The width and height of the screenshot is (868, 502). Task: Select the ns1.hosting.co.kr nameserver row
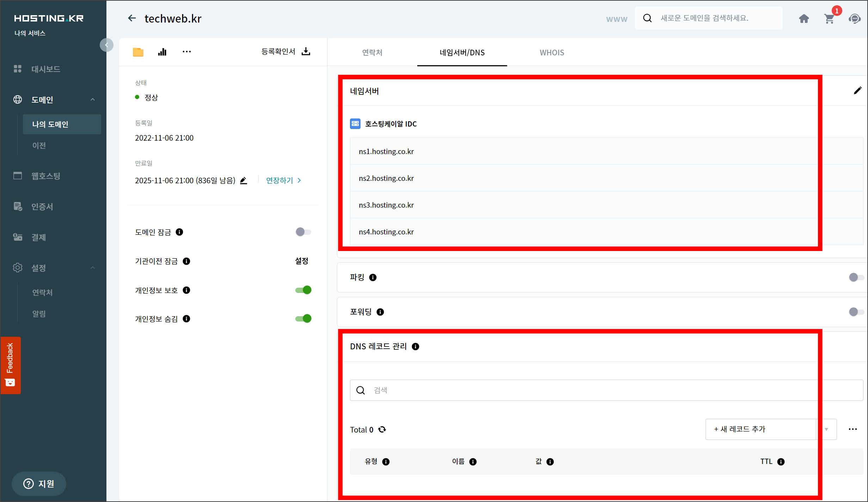click(607, 151)
